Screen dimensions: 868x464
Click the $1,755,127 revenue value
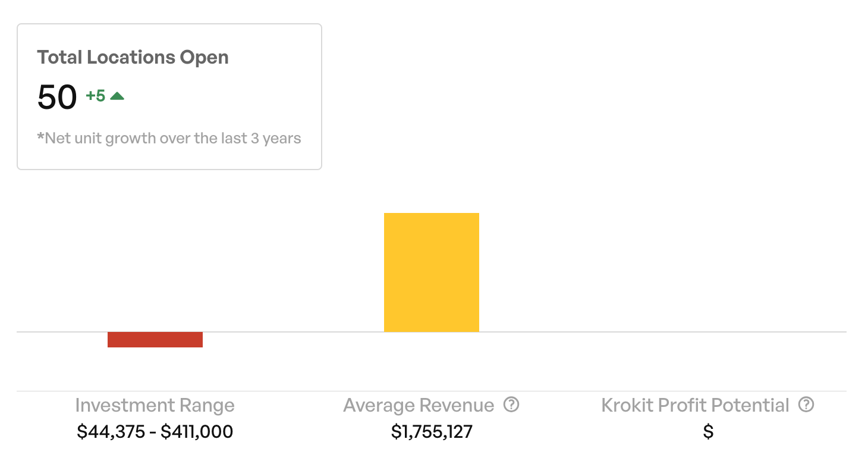pos(432,432)
